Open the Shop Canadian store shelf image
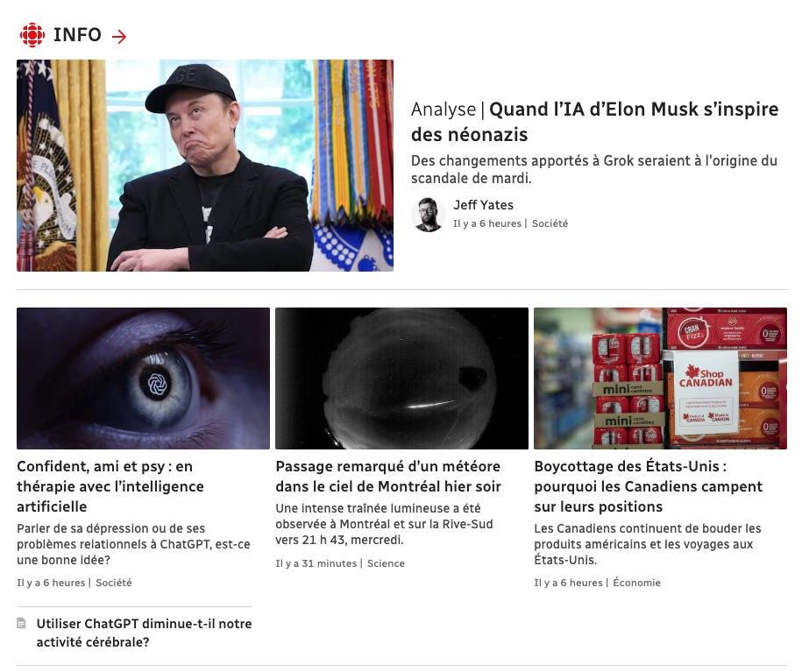 click(x=660, y=378)
